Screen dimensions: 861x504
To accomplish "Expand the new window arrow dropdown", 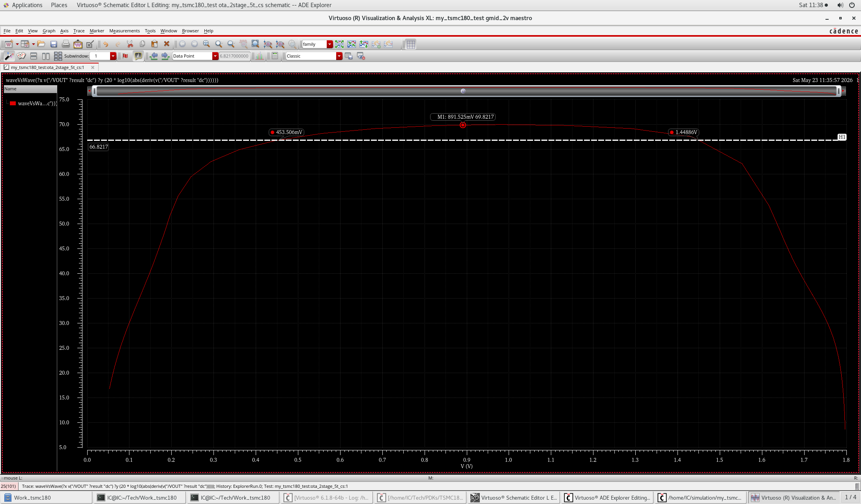I will 17,44.
